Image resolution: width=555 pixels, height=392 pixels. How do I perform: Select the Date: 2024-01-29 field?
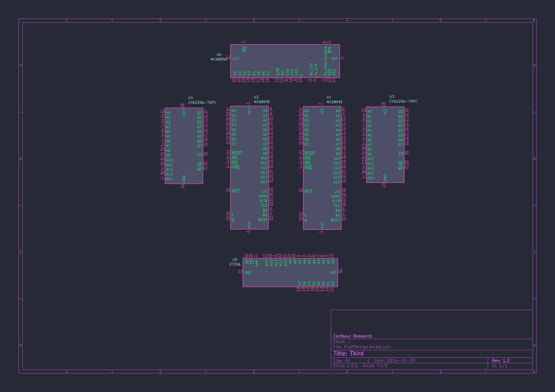coord(395,360)
